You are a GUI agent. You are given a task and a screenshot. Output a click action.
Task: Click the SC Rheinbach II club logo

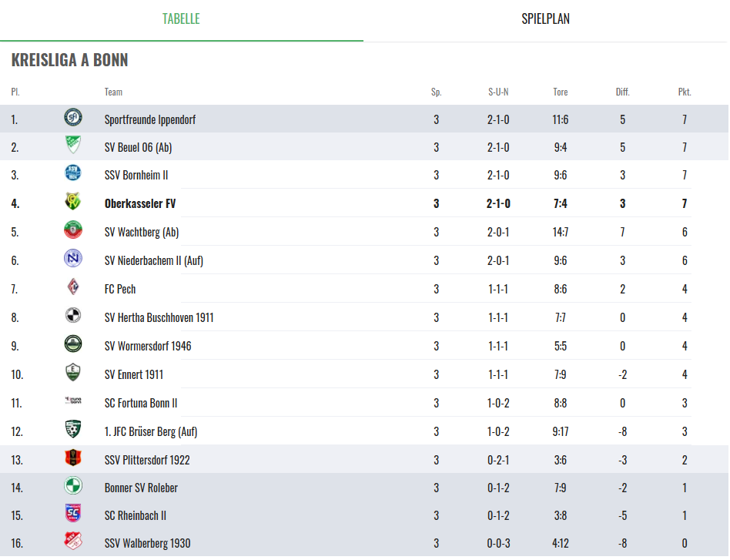(73, 515)
